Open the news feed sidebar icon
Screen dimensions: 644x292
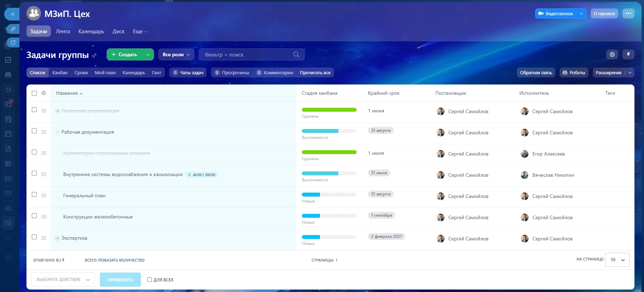tap(8, 119)
